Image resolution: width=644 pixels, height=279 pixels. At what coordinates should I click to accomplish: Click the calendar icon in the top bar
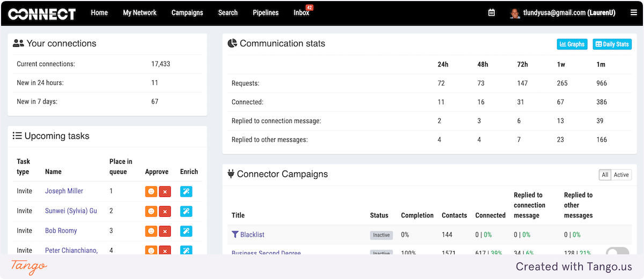492,13
